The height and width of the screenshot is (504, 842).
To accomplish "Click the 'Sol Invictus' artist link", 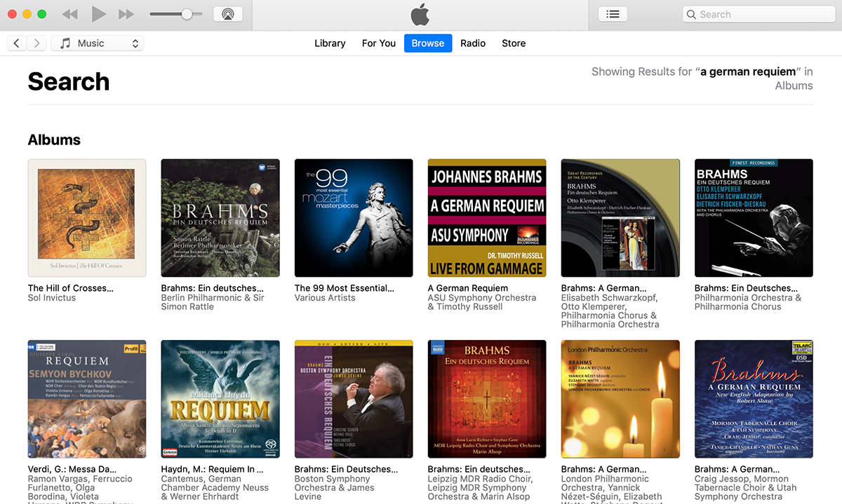I will click(52, 298).
